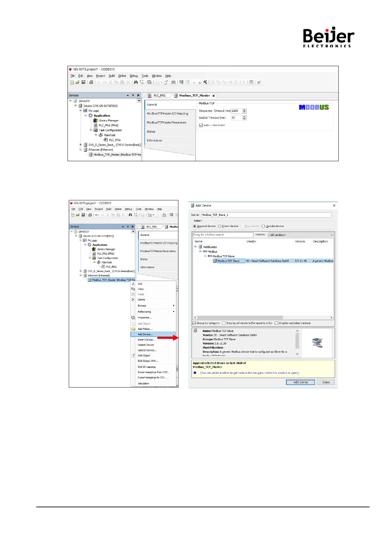392x554 pixels.
Task: Increase Response Timeout stepper up arrow
Action: pyautogui.click(x=244, y=110)
